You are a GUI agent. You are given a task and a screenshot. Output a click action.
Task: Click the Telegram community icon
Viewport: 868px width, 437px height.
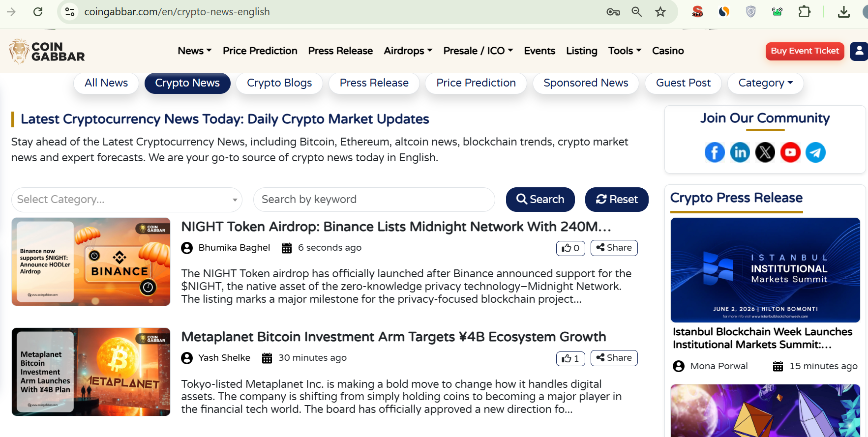click(815, 152)
